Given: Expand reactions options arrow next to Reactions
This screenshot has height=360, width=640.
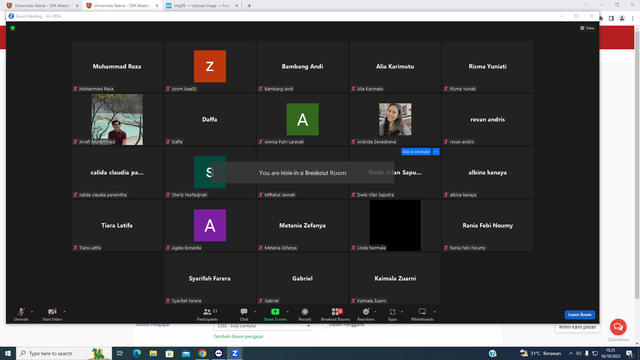Looking at the screenshot, I should 375,312.
